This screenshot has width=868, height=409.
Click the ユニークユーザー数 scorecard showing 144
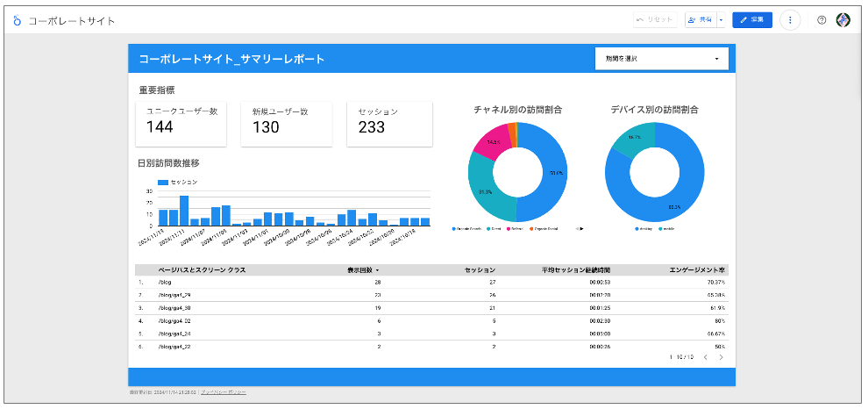pos(181,124)
